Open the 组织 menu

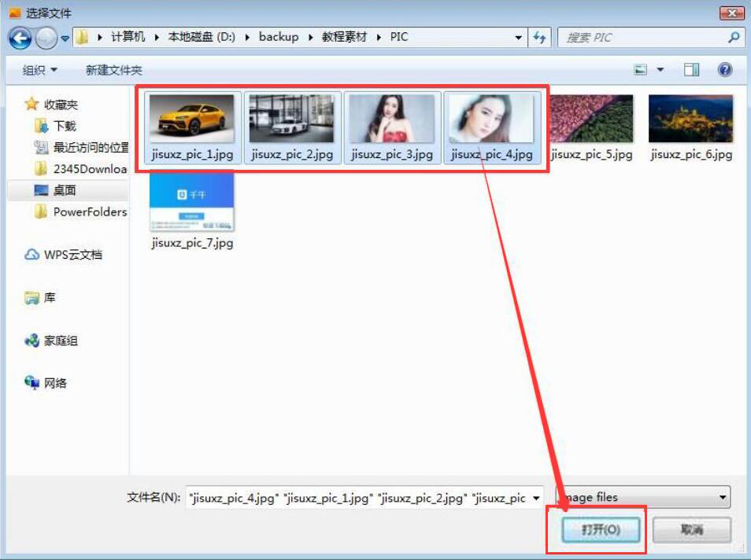(39, 70)
